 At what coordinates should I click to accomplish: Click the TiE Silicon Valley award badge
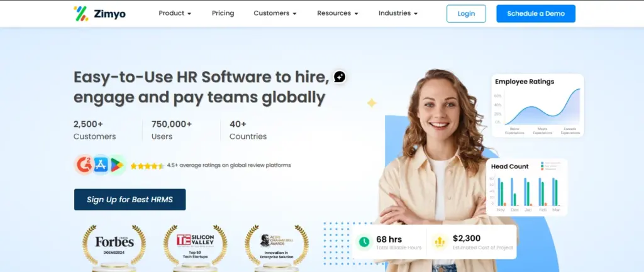click(x=195, y=248)
